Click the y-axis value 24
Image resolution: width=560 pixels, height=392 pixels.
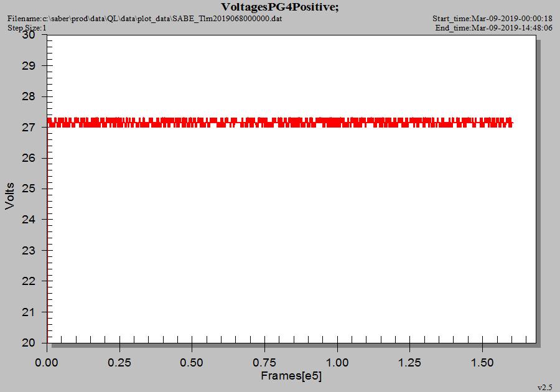tap(29, 219)
